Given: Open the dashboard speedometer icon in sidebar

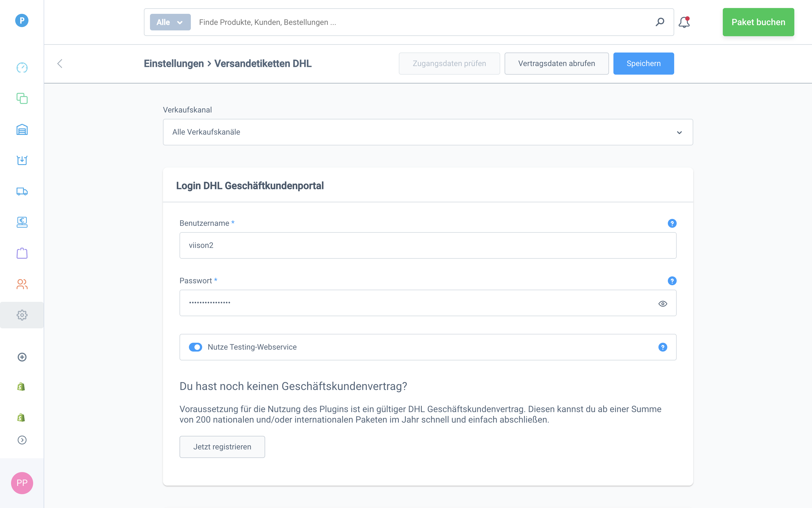Looking at the screenshot, I should pos(22,67).
